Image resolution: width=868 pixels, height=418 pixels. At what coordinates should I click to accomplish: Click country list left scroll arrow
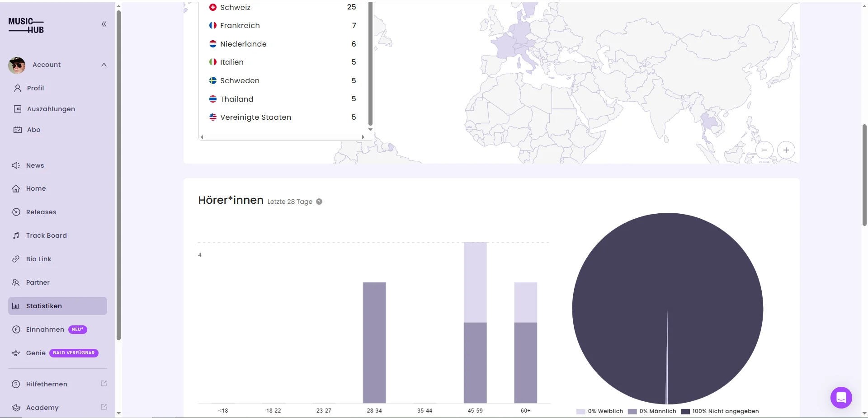click(x=202, y=137)
